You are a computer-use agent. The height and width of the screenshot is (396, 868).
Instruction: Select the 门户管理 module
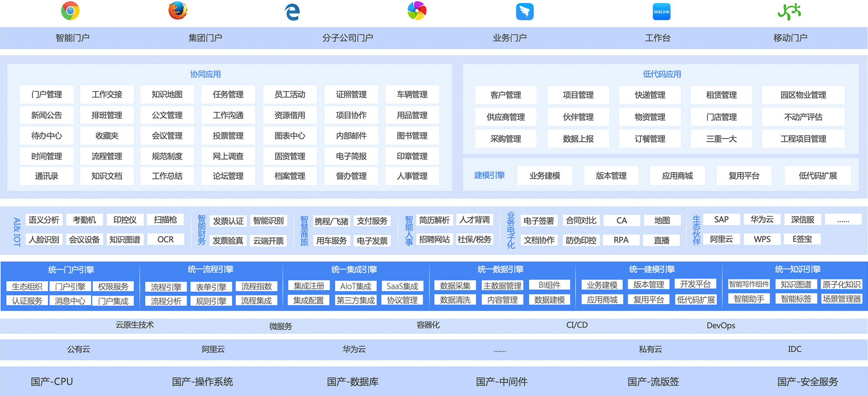[47, 95]
